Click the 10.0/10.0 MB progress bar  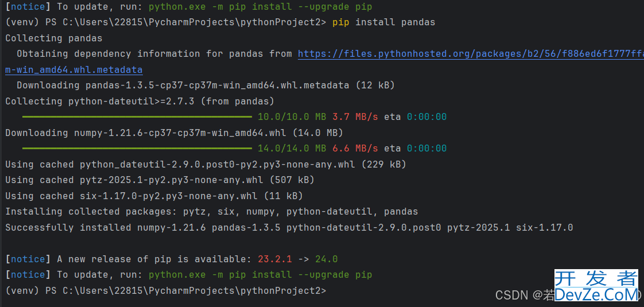[137, 117]
